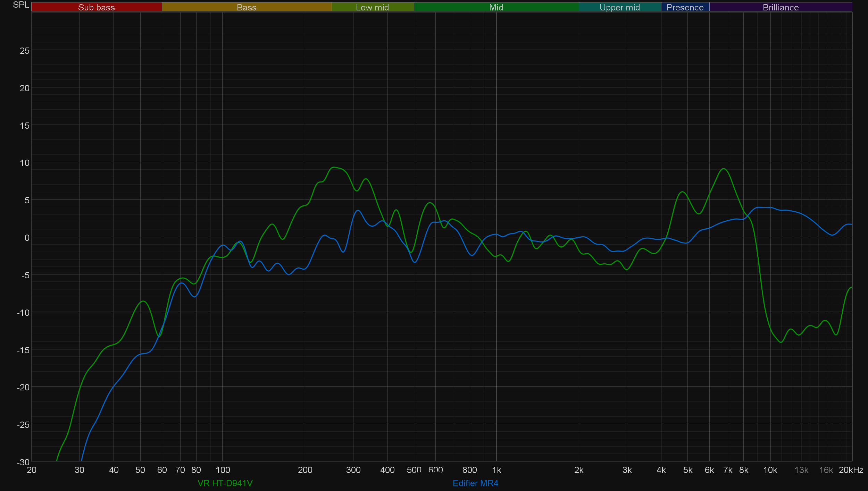Click green curve peak in Low mid band

(x=334, y=167)
